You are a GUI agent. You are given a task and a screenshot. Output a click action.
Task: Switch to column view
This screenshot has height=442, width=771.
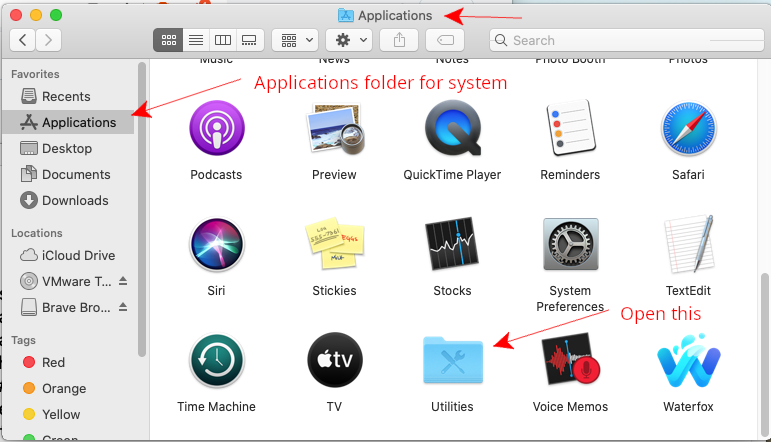click(223, 40)
